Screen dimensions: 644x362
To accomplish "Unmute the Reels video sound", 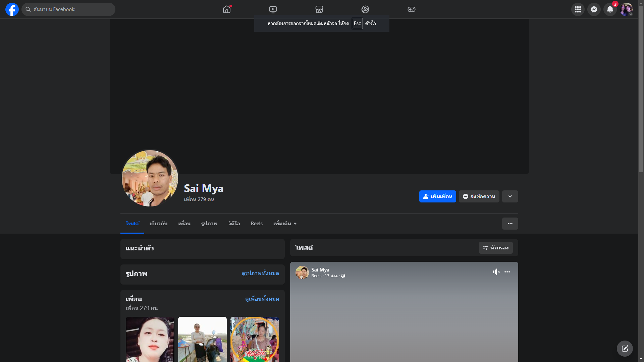I will [x=496, y=272].
